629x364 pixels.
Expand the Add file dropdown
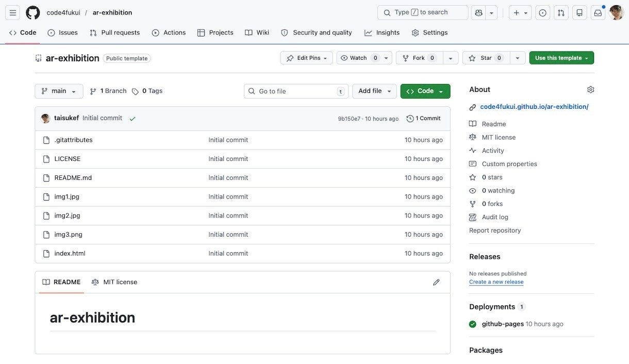pos(374,91)
